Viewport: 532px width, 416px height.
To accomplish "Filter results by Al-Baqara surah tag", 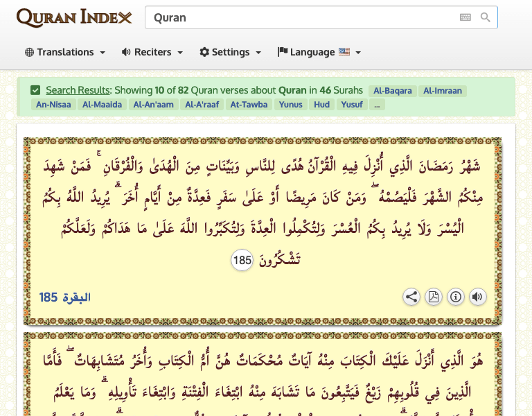I will [393, 90].
